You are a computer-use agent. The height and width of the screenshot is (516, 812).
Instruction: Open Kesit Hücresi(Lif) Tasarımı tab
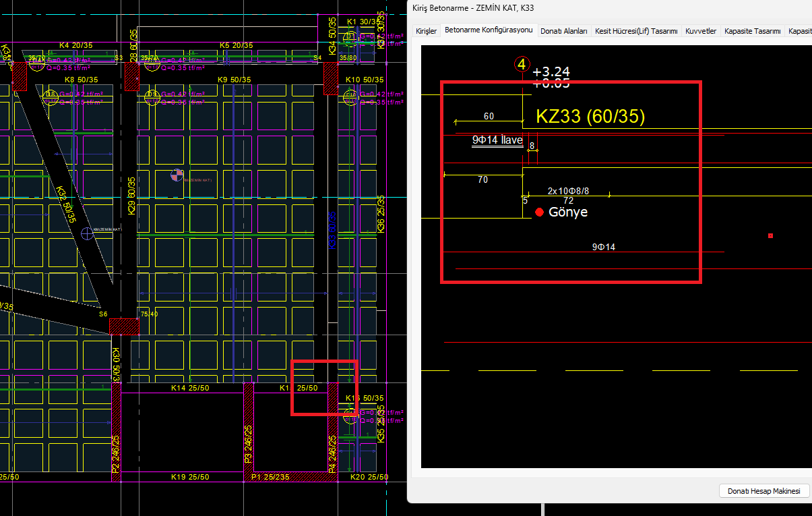635,31
